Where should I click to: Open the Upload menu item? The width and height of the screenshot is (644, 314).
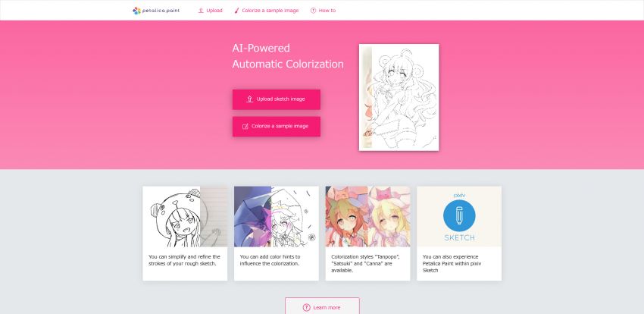(211, 11)
